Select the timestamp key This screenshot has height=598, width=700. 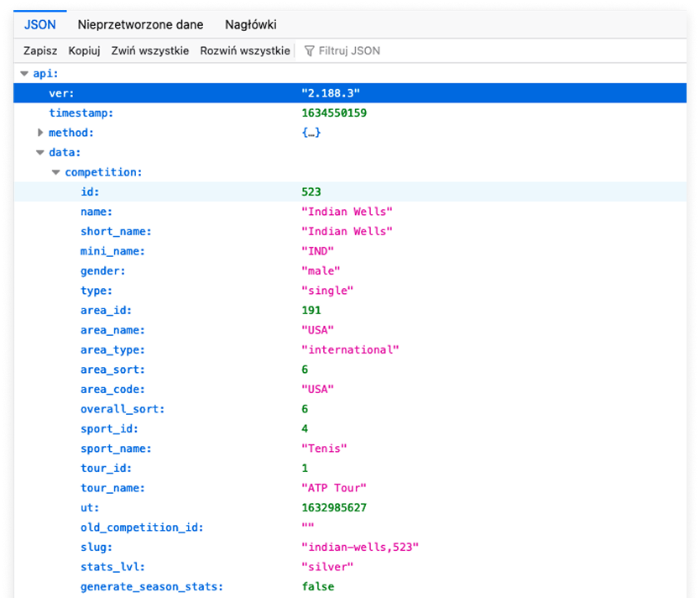81,113
